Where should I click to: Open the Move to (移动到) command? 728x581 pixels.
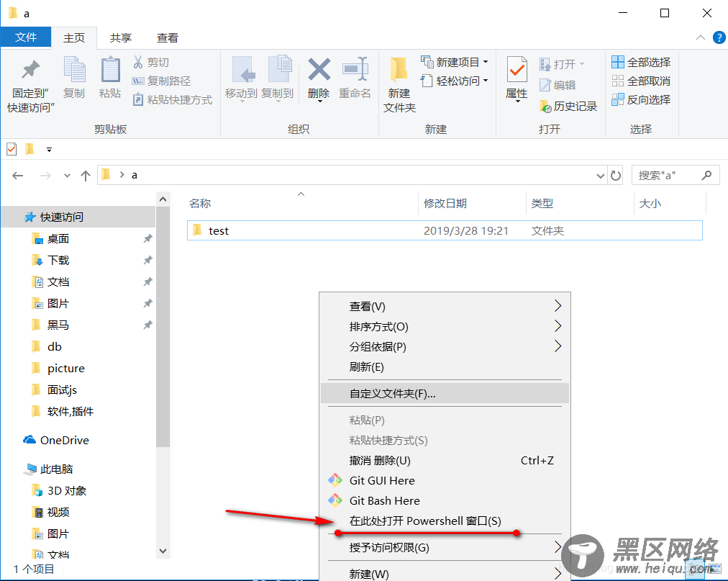click(x=241, y=78)
